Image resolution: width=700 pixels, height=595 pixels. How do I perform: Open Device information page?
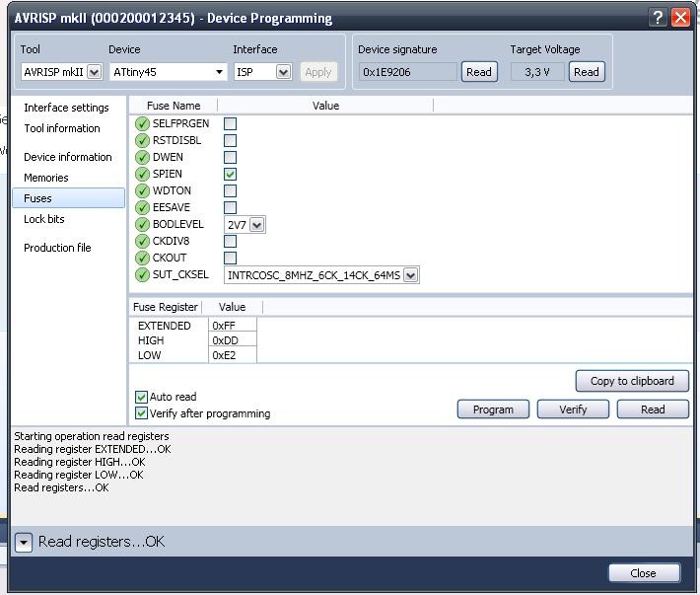68,157
